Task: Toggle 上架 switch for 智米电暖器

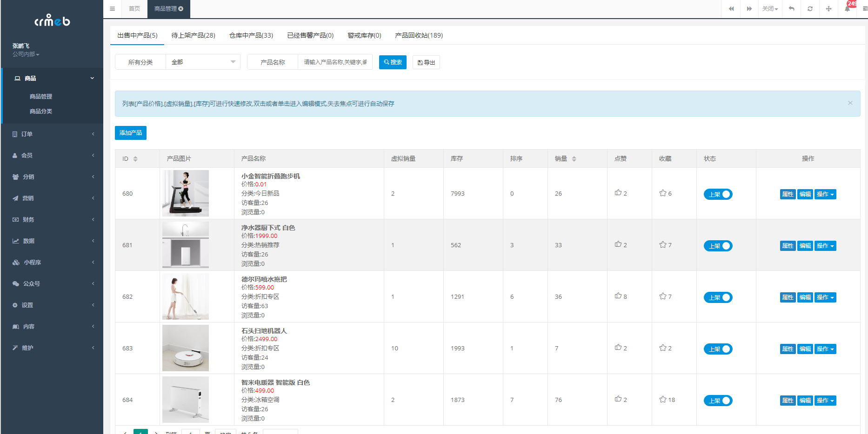Action: coord(718,401)
